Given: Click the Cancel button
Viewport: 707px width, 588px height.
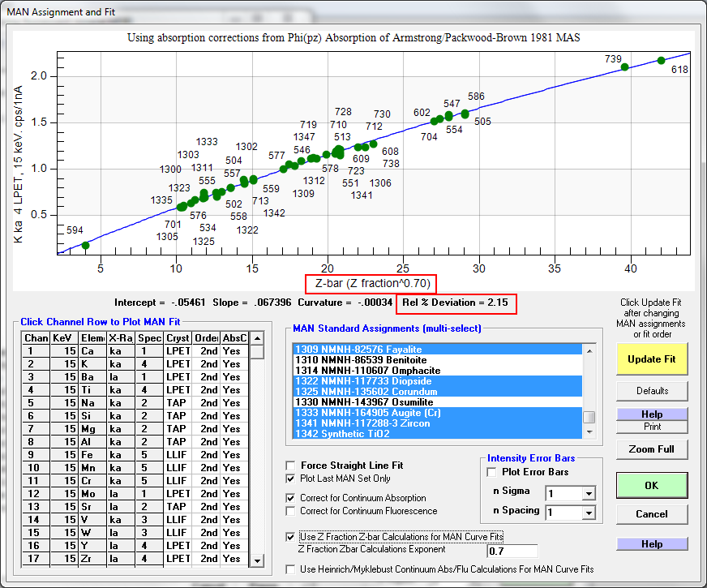Looking at the screenshot, I should [x=652, y=513].
